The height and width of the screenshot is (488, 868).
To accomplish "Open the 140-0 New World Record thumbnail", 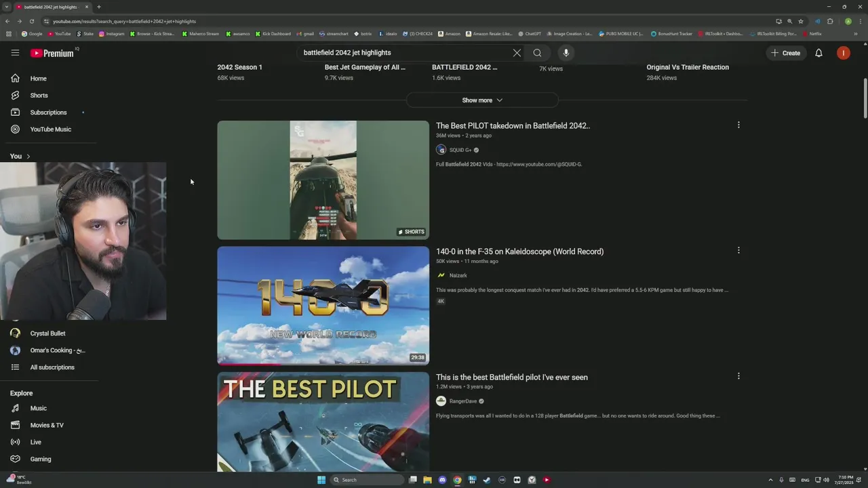I will pos(323,306).
